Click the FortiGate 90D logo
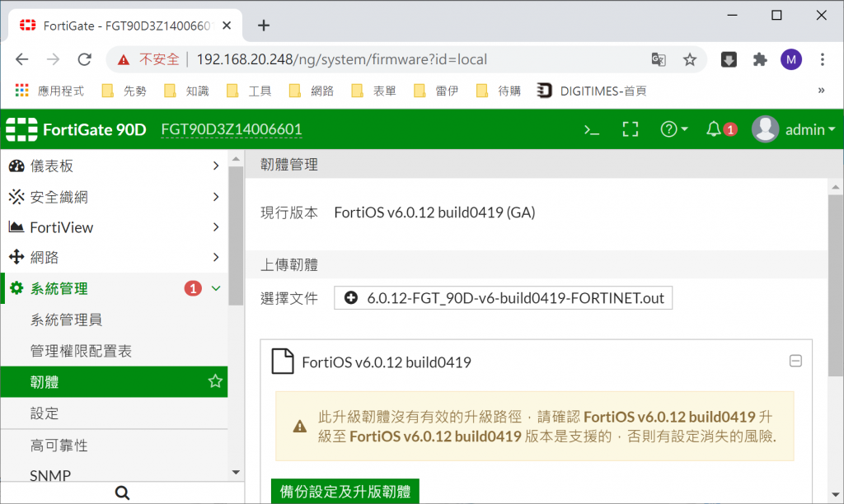844x504 pixels. pos(76,129)
